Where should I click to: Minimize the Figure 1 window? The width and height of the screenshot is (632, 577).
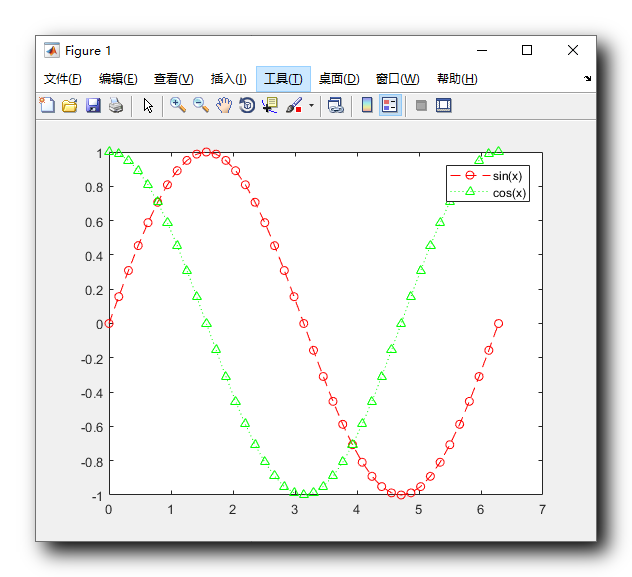(x=482, y=50)
